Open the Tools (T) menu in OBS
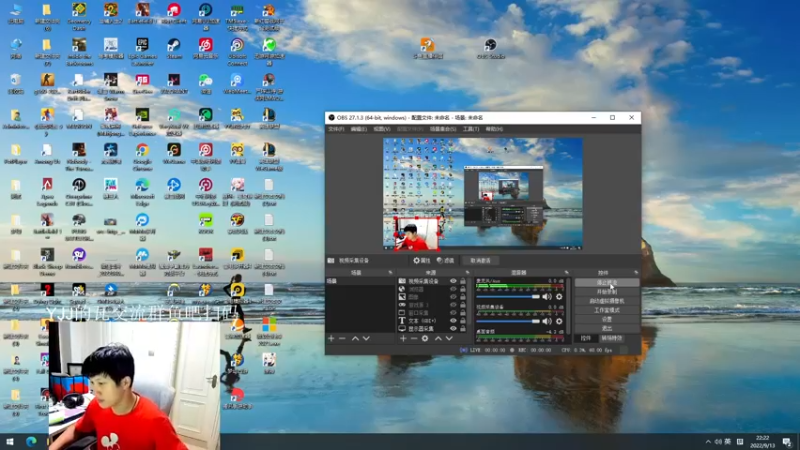The height and width of the screenshot is (450, 800). 471,129
